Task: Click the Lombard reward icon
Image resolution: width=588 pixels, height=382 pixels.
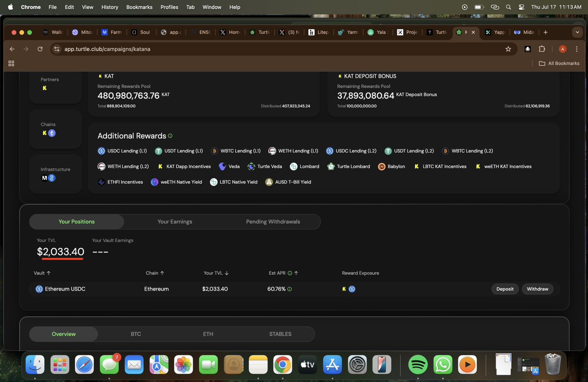Action: (294, 166)
